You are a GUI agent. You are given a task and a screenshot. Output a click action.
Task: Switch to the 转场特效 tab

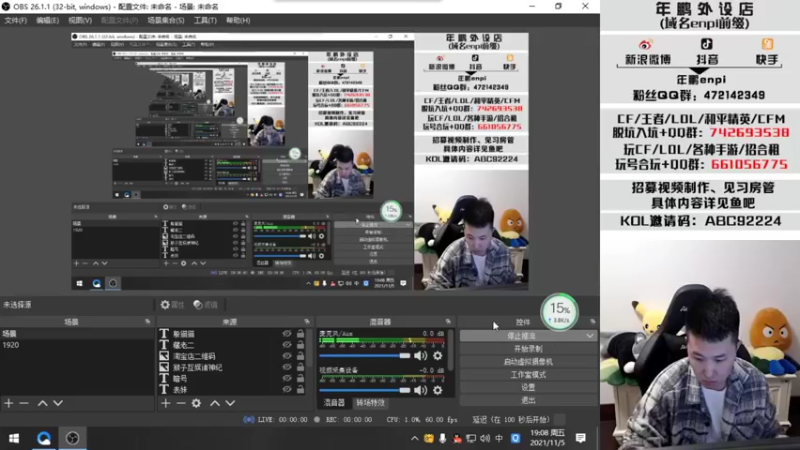pyautogui.click(x=370, y=403)
